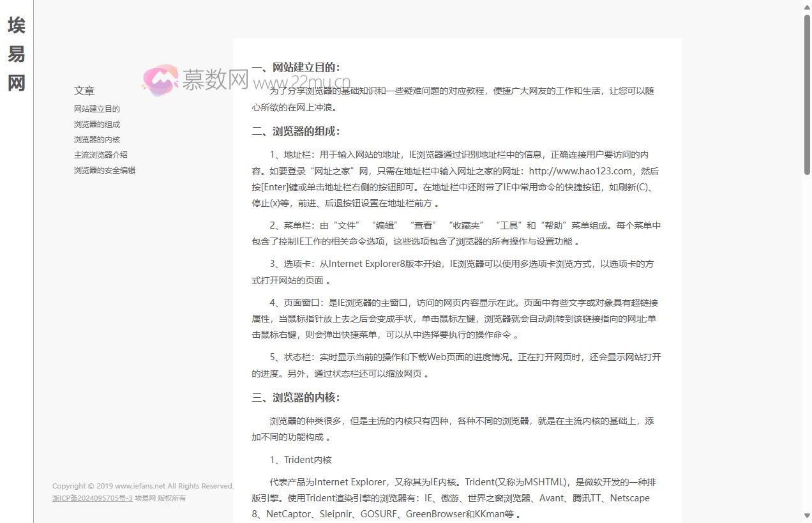Click the Copyright 2019 www.iefans.net footer text

point(143,485)
